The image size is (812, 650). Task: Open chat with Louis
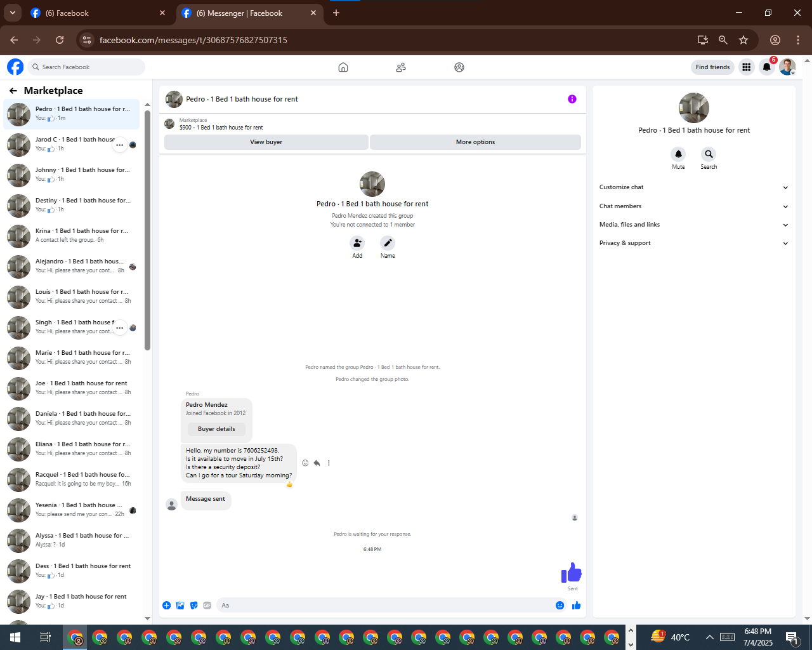point(72,297)
